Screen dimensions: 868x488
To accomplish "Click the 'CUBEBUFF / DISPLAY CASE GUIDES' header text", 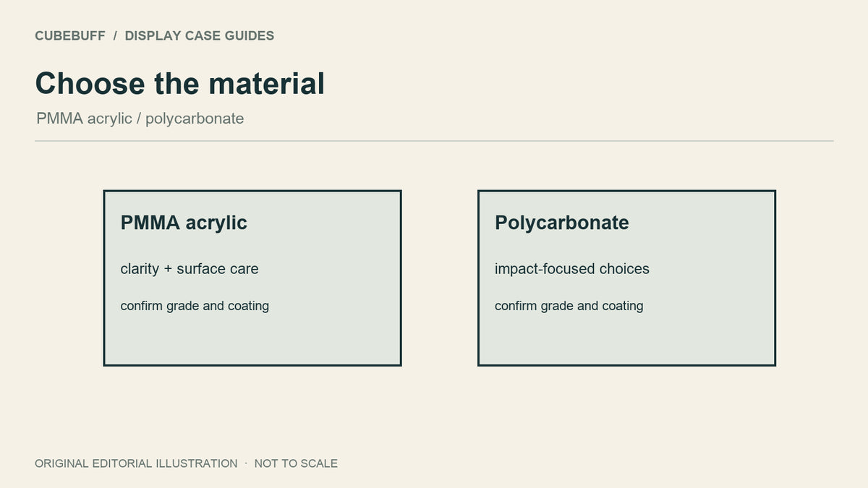I will click(x=154, y=35).
